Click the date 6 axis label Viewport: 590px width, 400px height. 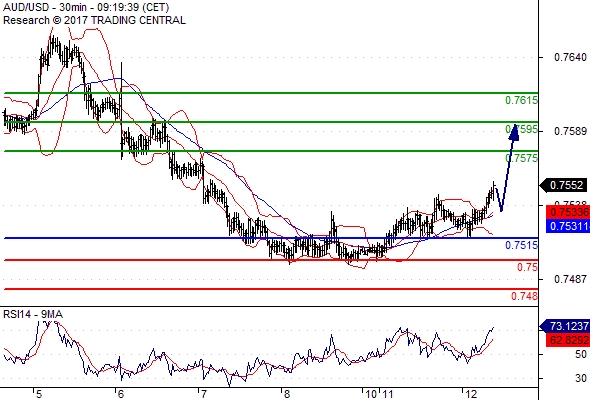tap(120, 394)
